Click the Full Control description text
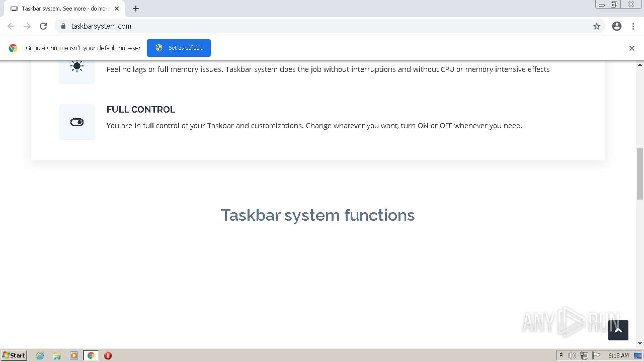Screen dimensions: 644x362 click(x=314, y=126)
